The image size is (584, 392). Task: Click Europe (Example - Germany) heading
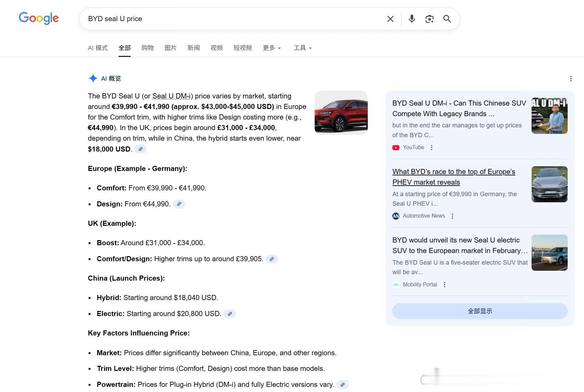click(138, 169)
